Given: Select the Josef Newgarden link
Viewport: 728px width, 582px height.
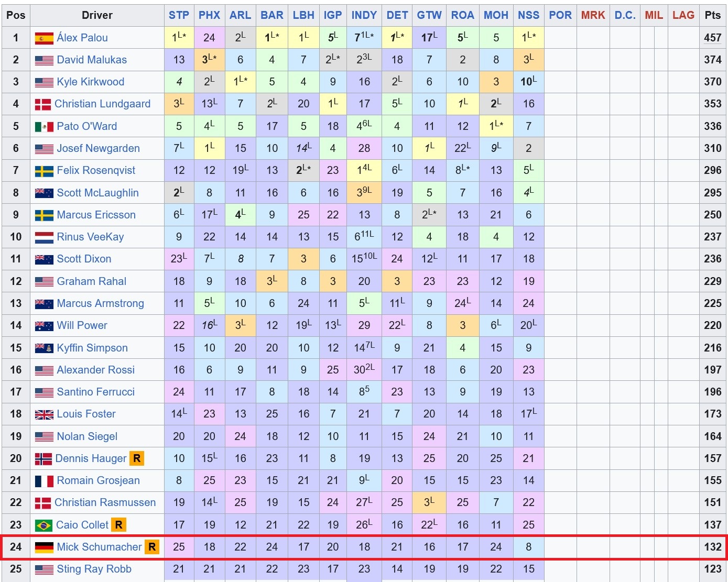Looking at the screenshot, I should (x=99, y=149).
